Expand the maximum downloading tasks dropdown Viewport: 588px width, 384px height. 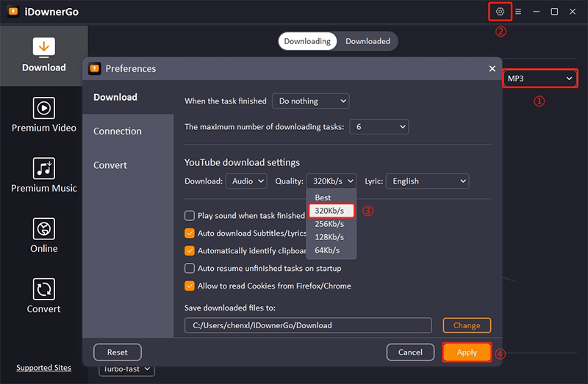pos(379,127)
